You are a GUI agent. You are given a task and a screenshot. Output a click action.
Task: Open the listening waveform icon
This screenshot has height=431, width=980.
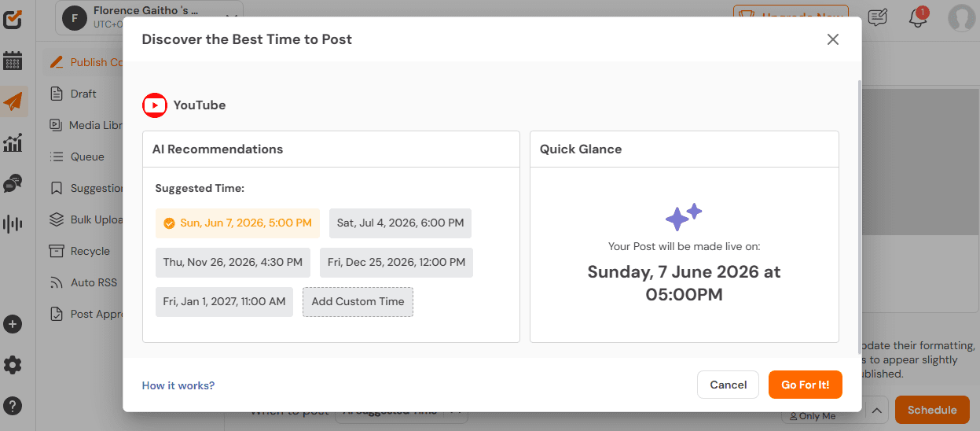coord(13,224)
